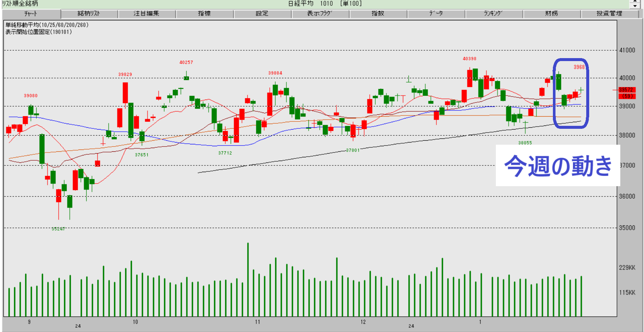Select the 財務 tab
644x332 pixels.
pyautogui.click(x=551, y=14)
